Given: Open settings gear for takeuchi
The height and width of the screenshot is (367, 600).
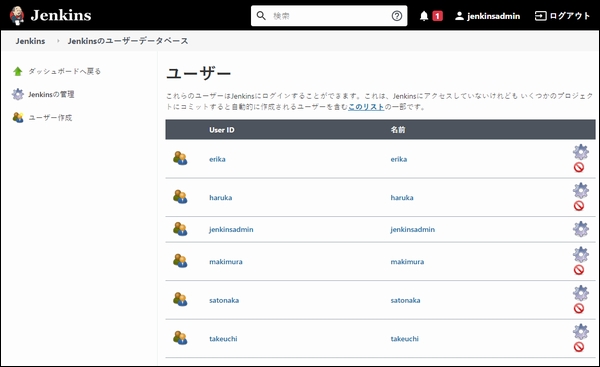Looking at the screenshot, I should tap(580, 331).
